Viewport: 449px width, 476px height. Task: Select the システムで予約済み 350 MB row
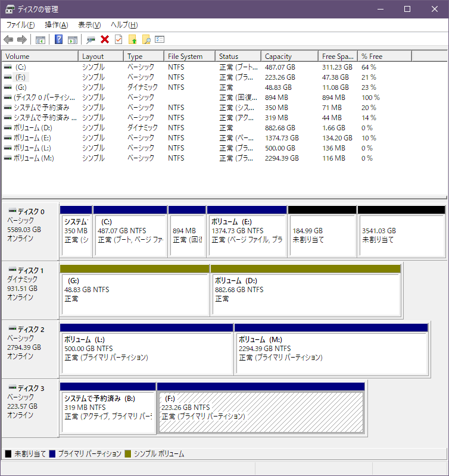tap(207, 108)
